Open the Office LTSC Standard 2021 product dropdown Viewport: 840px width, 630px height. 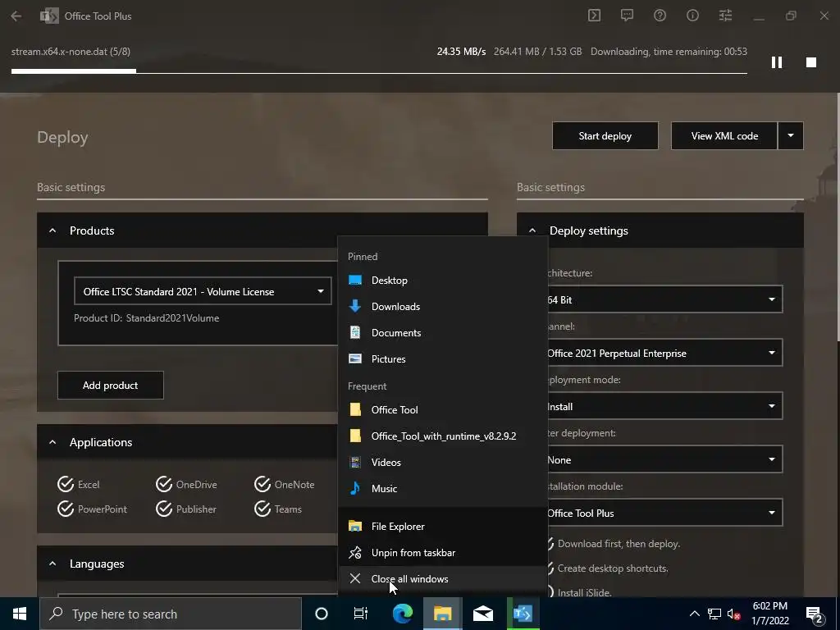click(203, 291)
